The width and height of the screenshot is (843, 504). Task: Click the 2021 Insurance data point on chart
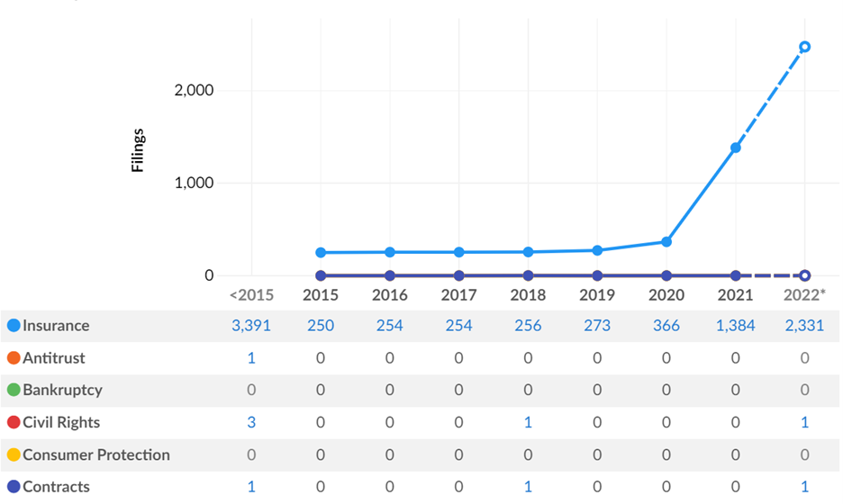point(736,148)
